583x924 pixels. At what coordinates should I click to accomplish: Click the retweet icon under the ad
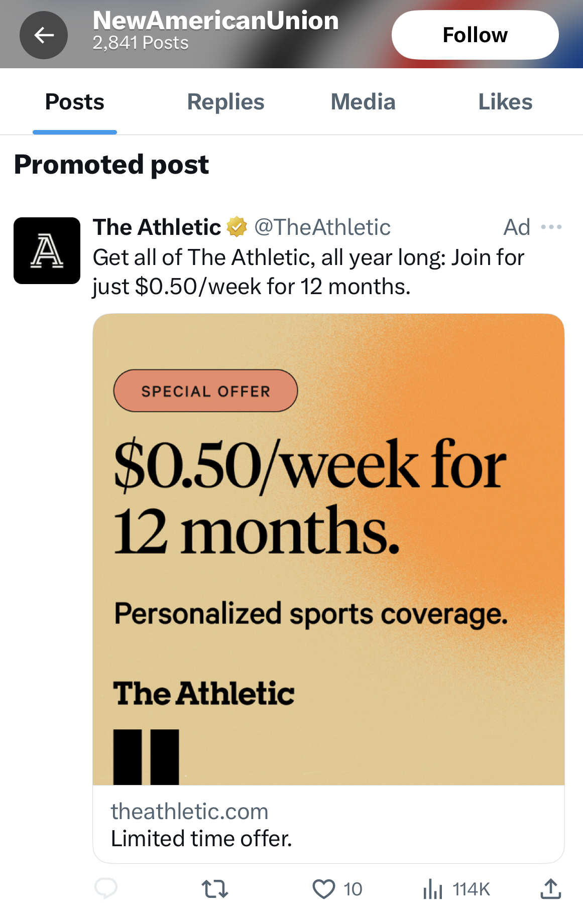(x=215, y=889)
